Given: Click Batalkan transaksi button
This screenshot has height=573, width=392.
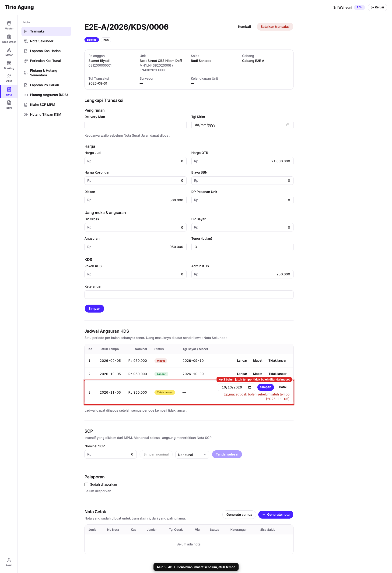Looking at the screenshot, I should click(275, 27).
